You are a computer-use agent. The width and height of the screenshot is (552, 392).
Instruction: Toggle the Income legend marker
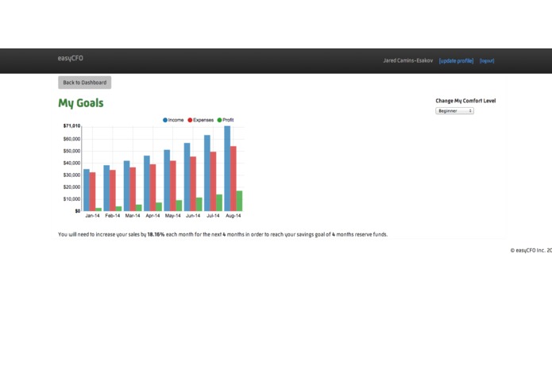click(165, 120)
